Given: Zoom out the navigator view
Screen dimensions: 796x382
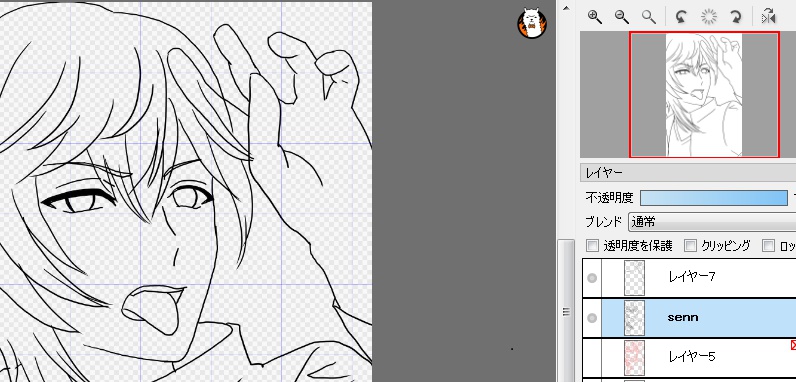Looking at the screenshot, I should pos(622,17).
